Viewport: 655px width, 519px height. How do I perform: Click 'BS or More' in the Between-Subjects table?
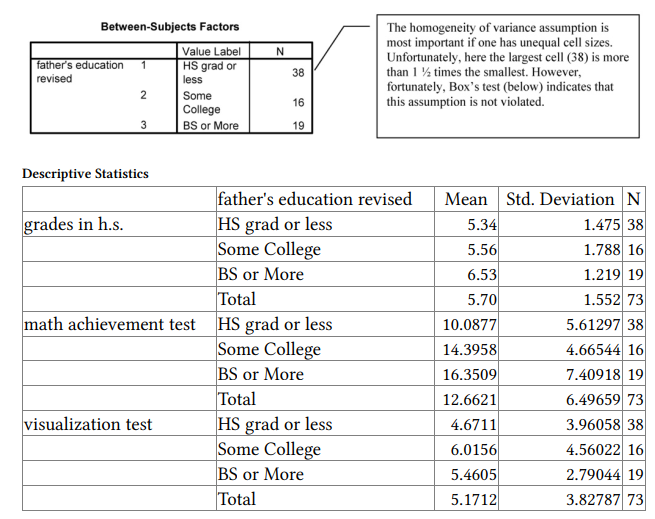tap(210, 126)
